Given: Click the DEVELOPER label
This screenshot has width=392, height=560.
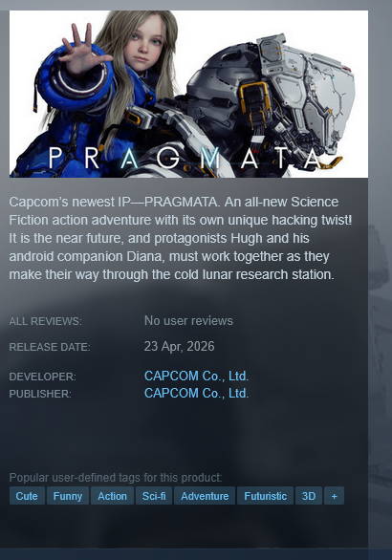Looking at the screenshot, I should tap(42, 377).
